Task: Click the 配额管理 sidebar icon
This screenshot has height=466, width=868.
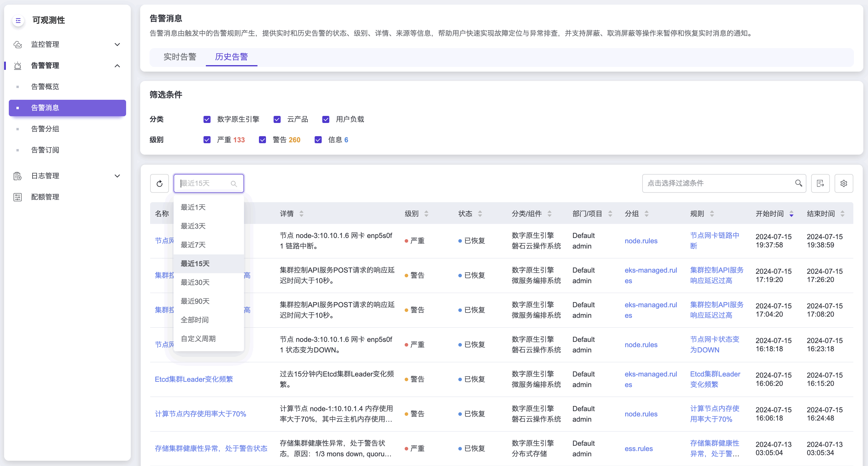Action: coord(18,197)
